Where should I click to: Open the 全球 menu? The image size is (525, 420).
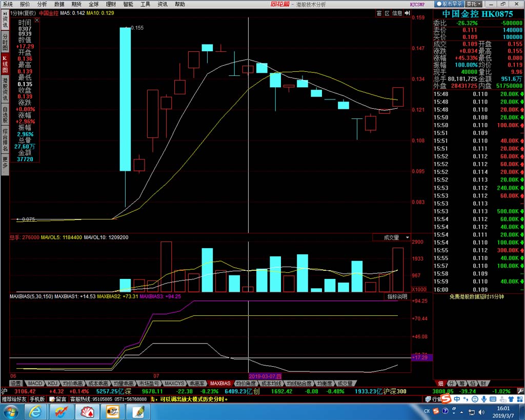coord(94,4)
